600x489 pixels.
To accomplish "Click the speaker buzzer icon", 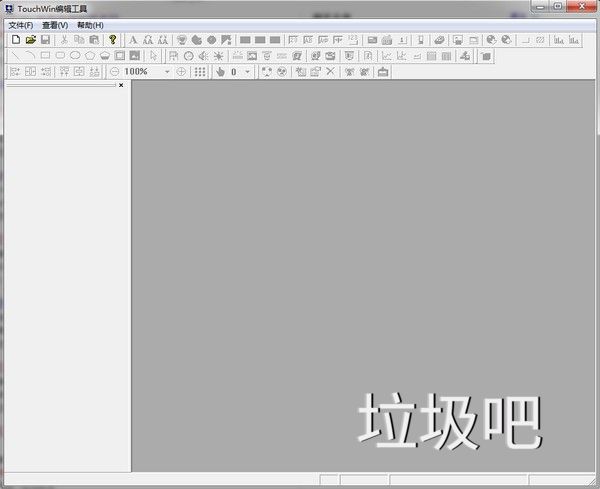I will [203, 56].
